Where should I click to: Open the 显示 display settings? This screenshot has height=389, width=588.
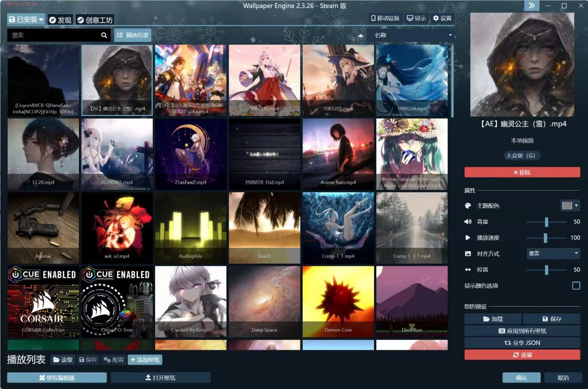(416, 19)
